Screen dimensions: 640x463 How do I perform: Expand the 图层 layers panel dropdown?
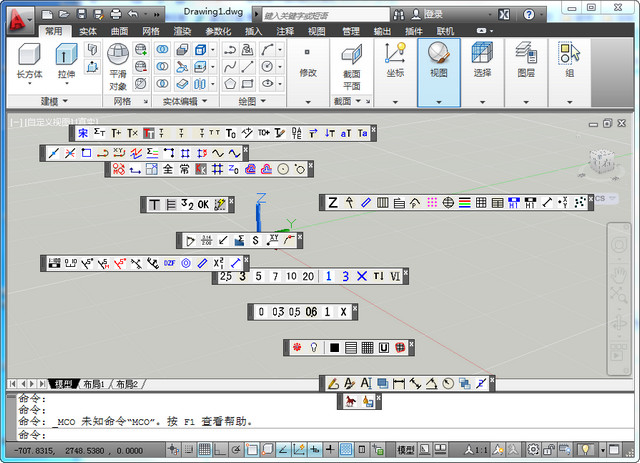coord(525,101)
